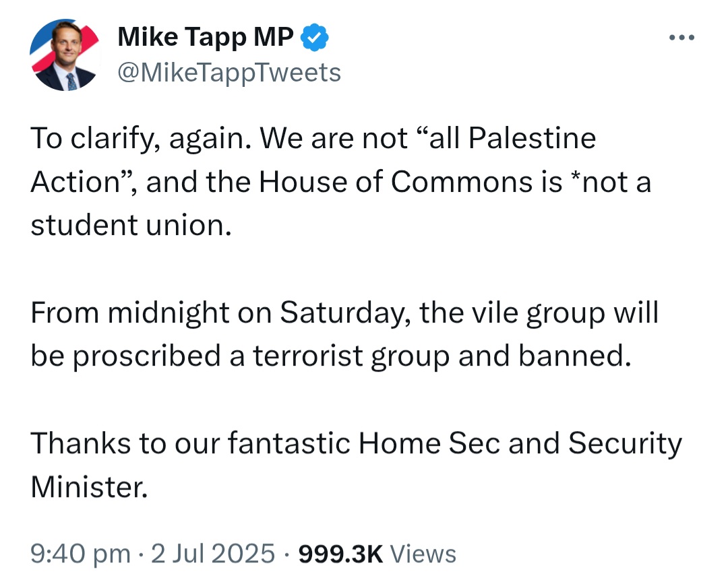Click the quoted phrase 'all Palestine' in tweet

point(512,138)
